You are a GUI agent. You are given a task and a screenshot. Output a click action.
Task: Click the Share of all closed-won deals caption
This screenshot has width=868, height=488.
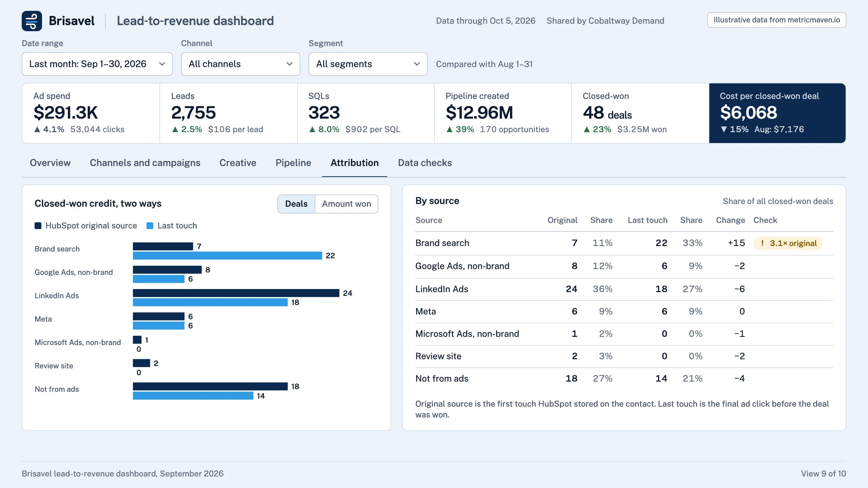[x=778, y=201]
